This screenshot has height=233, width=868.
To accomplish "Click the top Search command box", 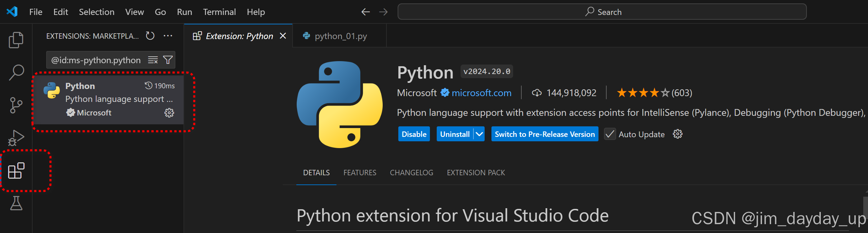I will tap(602, 12).
